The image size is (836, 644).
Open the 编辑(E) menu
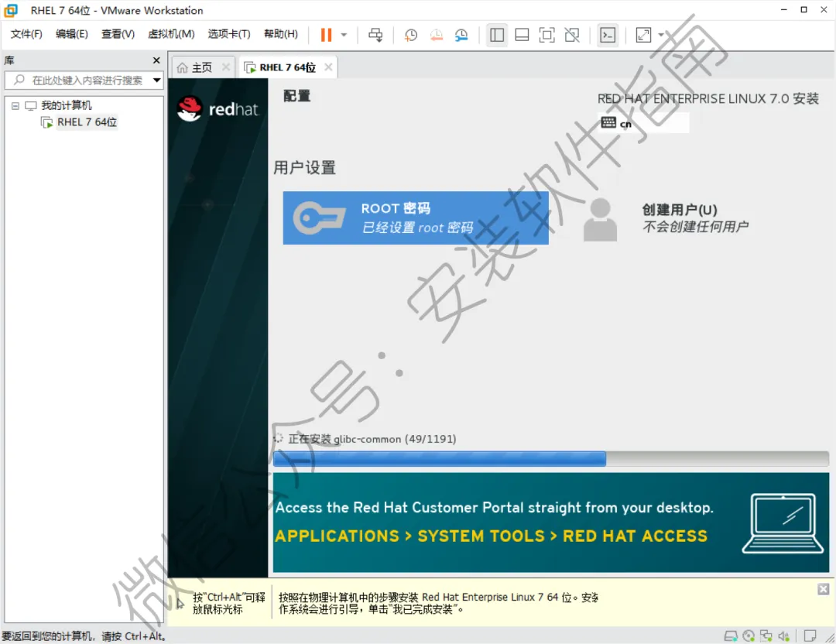click(71, 34)
